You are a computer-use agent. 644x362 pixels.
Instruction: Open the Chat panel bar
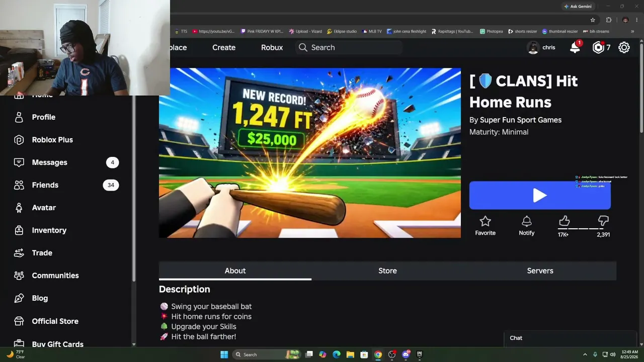[570, 338]
